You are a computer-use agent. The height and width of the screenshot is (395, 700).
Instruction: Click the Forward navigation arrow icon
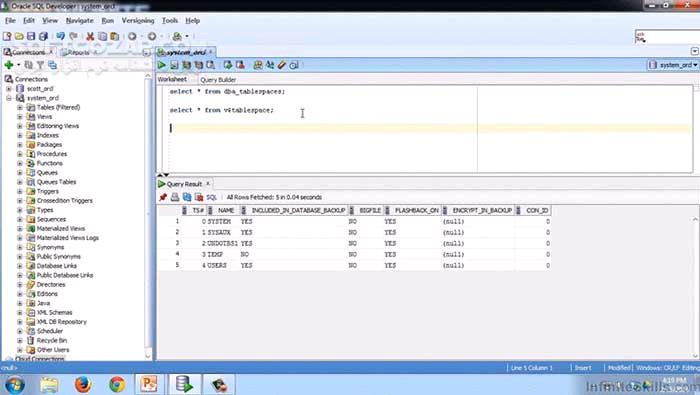point(152,37)
